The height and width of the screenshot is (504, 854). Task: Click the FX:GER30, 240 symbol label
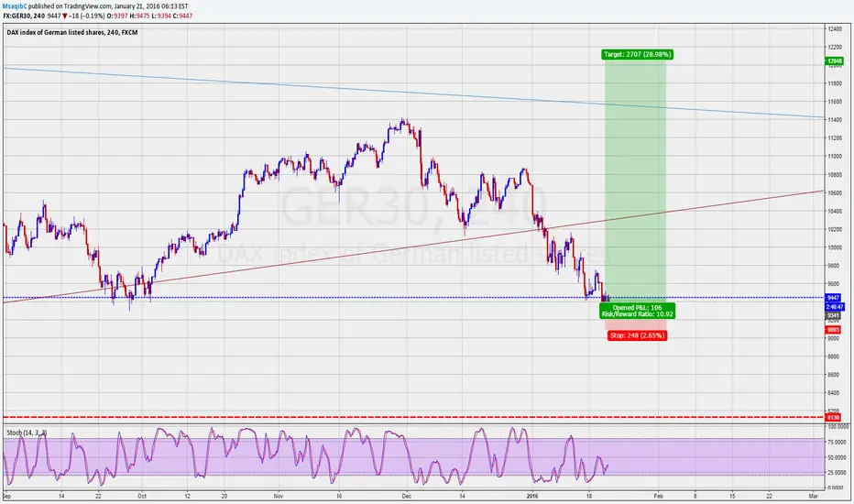24,16
